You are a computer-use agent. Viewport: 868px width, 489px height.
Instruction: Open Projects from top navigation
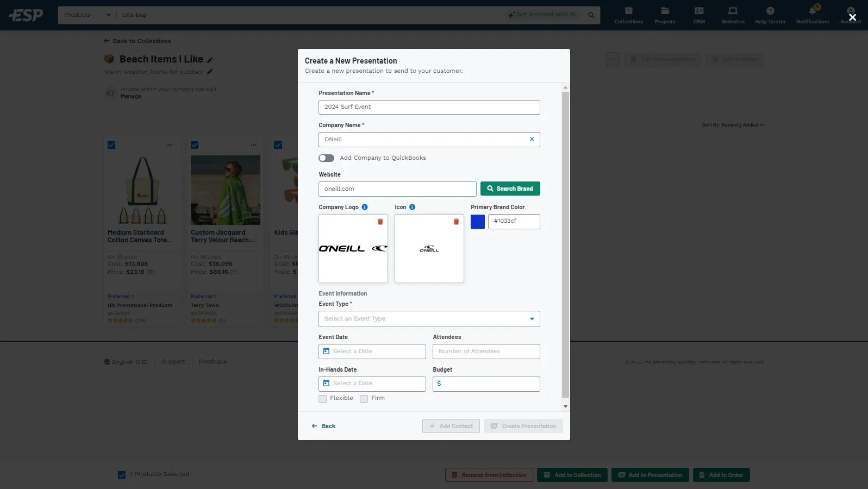[665, 15]
